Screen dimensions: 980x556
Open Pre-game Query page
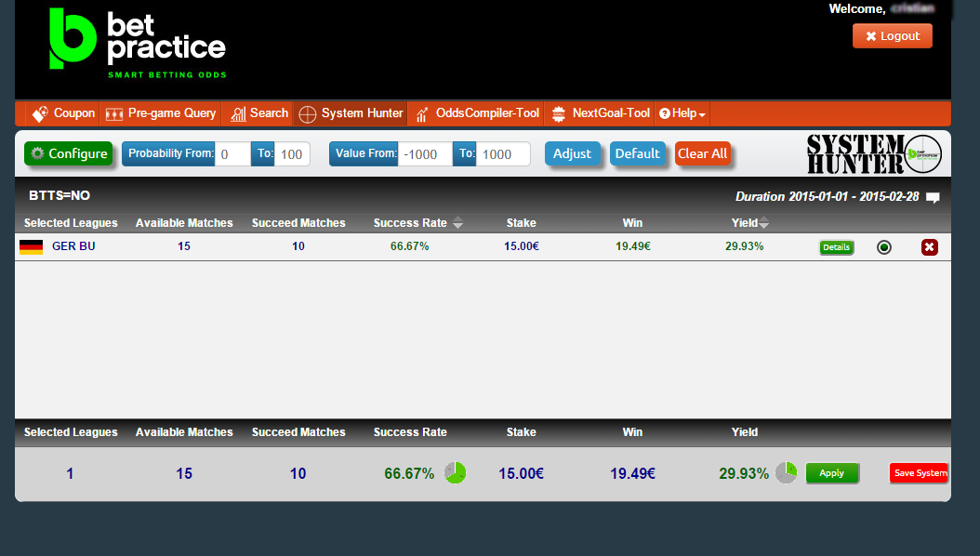click(x=161, y=113)
